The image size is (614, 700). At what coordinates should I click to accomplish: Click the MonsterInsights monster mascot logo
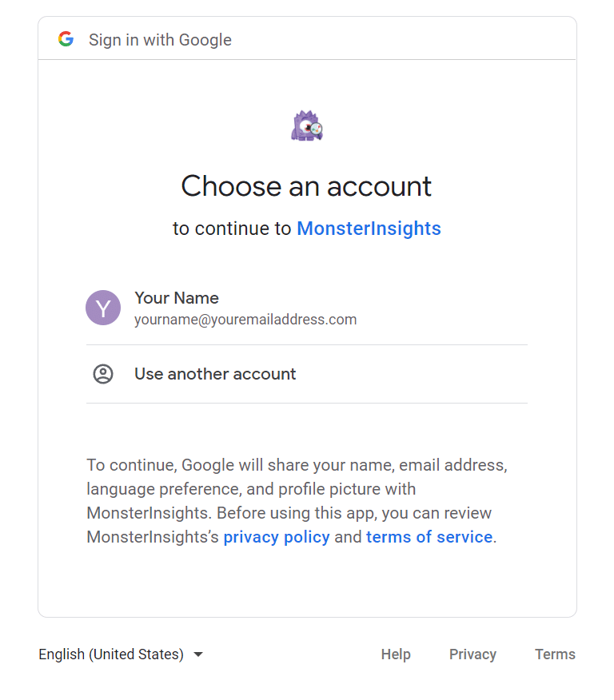307,126
